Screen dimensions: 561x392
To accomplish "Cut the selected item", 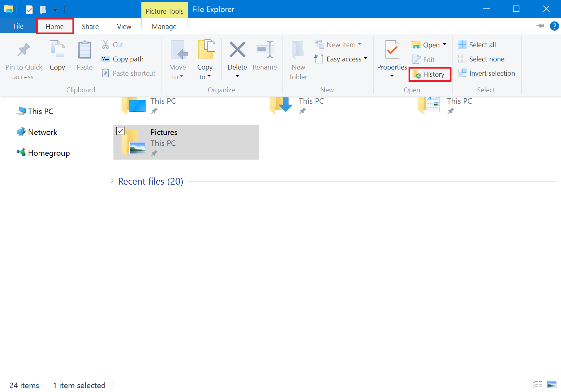I will point(112,45).
